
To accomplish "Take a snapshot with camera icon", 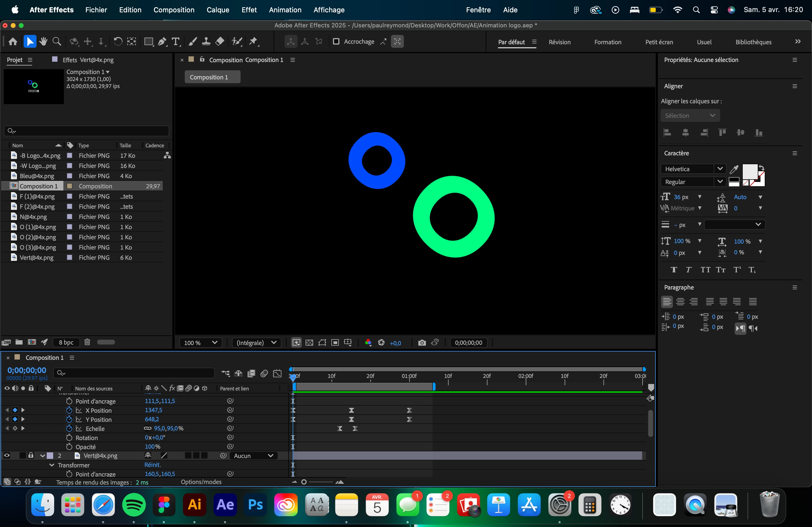I will tap(422, 343).
